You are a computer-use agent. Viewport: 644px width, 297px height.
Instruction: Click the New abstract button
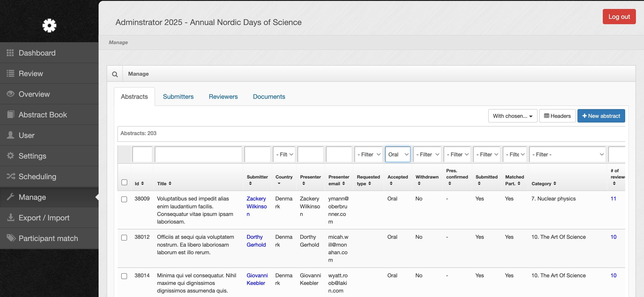point(601,116)
